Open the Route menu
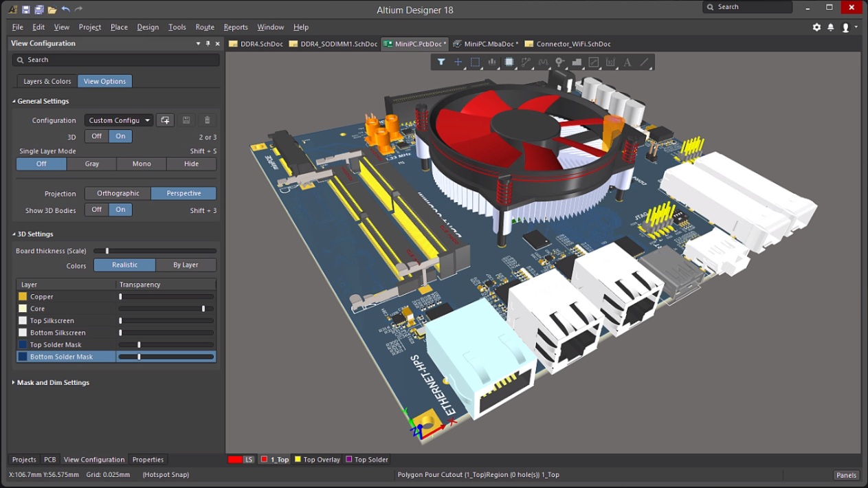The height and width of the screenshot is (488, 868). click(205, 27)
